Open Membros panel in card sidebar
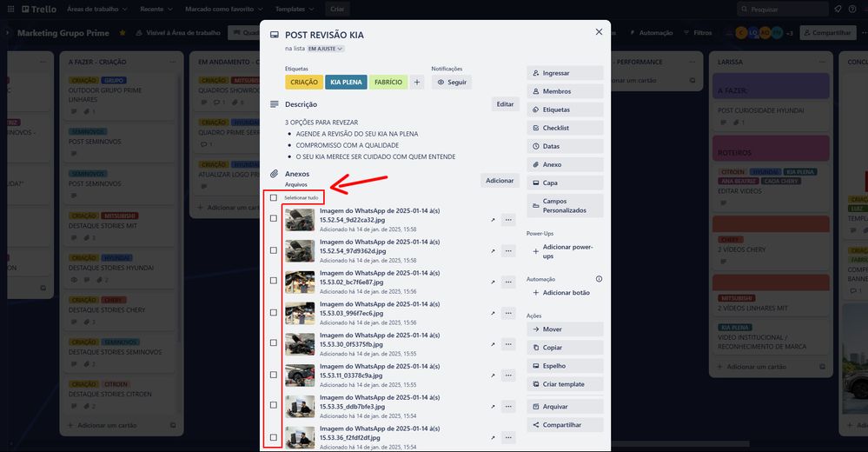868x452 pixels. tap(565, 91)
